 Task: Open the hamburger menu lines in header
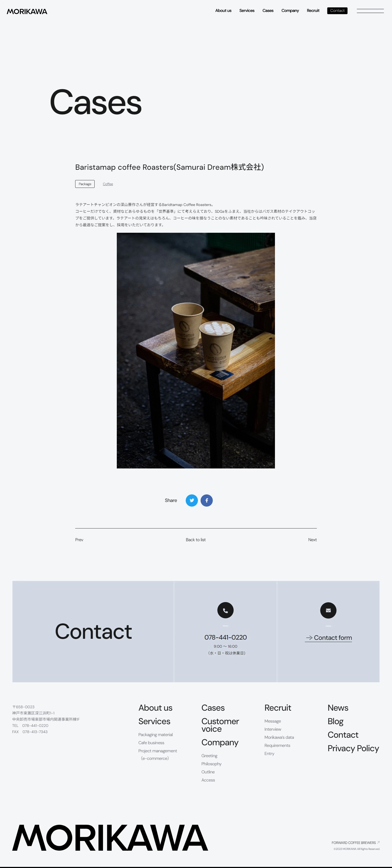point(370,11)
